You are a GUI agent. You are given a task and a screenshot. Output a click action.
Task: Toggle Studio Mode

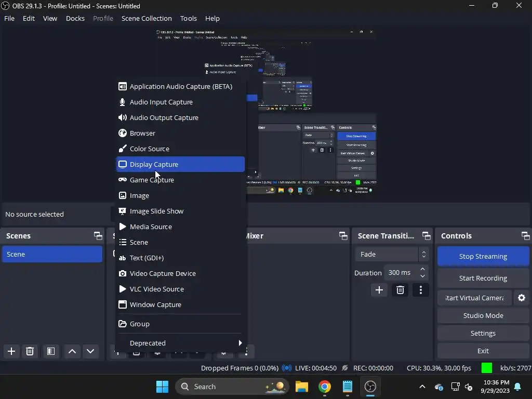click(x=483, y=315)
